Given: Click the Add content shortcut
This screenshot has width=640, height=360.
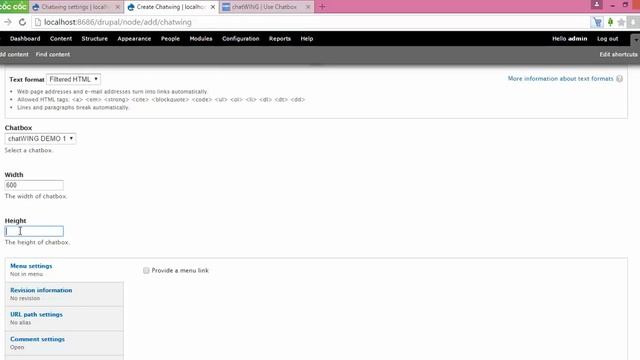Looking at the screenshot, I should click(x=14, y=54).
